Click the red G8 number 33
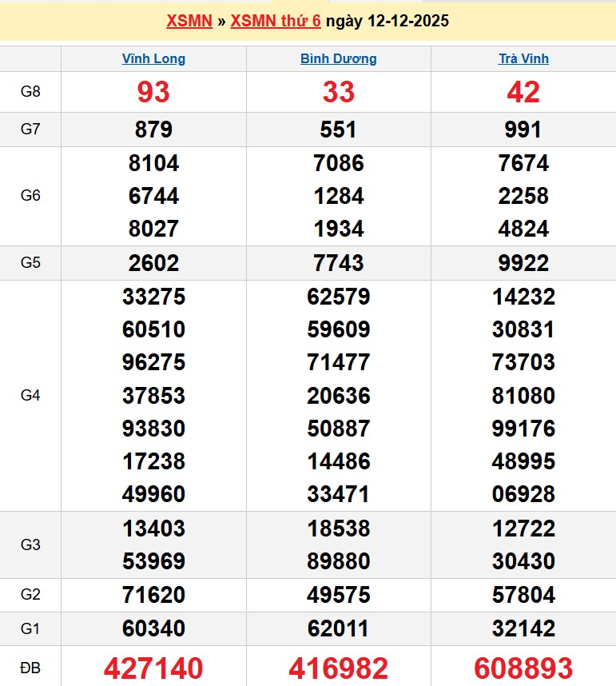616x686 pixels. point(339,92)
